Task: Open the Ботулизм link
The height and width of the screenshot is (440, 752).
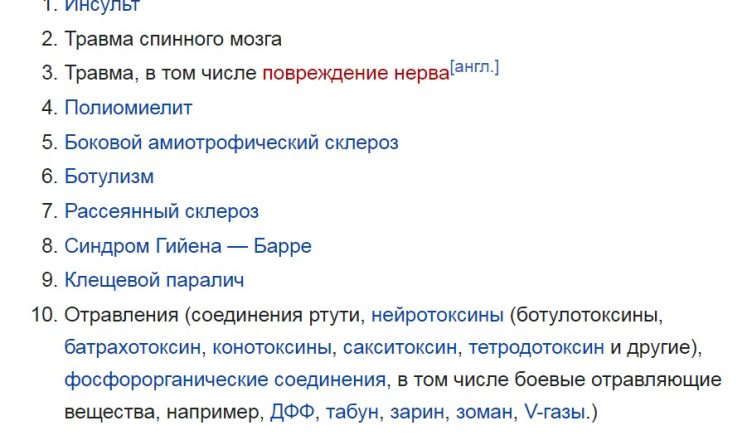Action: pyautogui.click(x=109, y=177)
